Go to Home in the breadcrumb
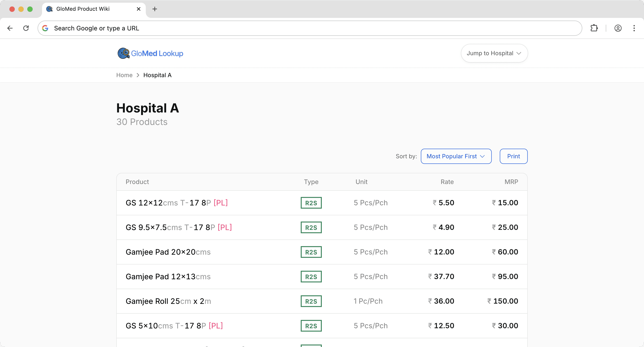The height and width of the screenshot is (347, 644). click(x=124, y=75)
